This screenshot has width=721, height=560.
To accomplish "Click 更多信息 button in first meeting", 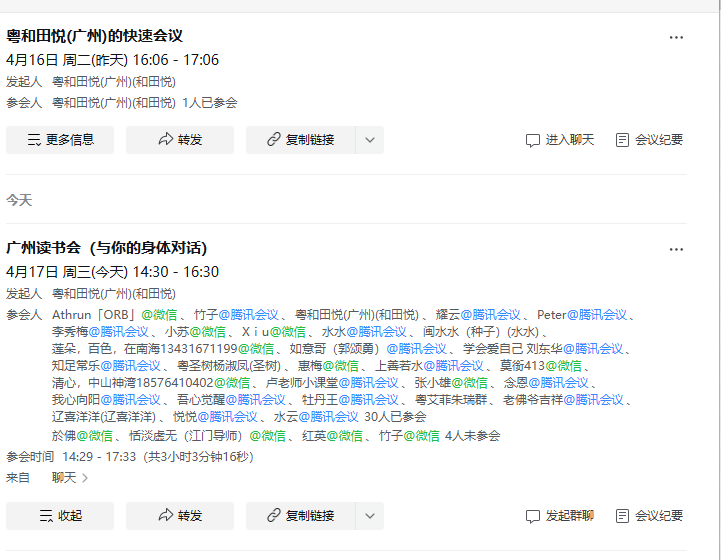I will tap(60, 140).
